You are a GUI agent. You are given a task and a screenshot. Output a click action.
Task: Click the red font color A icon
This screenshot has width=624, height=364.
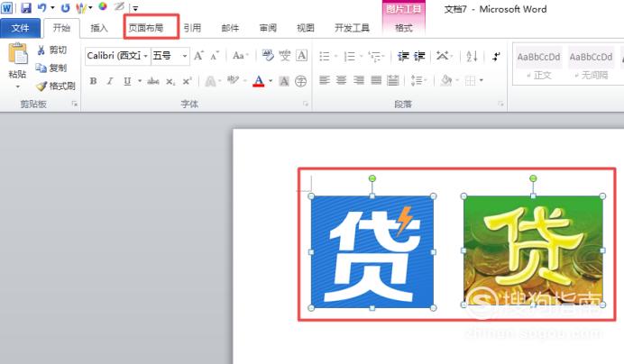pyautogui.click(x=259, y=81)
